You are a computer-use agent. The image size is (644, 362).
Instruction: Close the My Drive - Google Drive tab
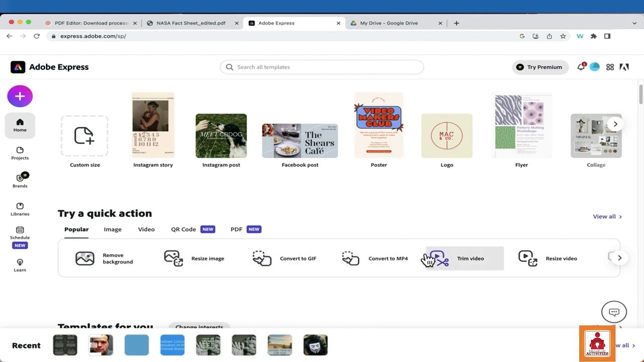(x=440, y=23)
